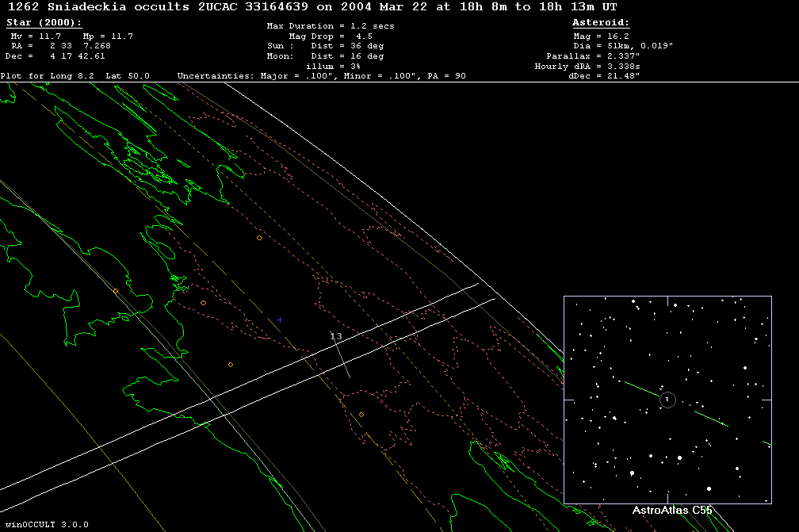Click the "Max Duration = 1.2 secs" text
This screenshot has width=799, height=532.
331,26
